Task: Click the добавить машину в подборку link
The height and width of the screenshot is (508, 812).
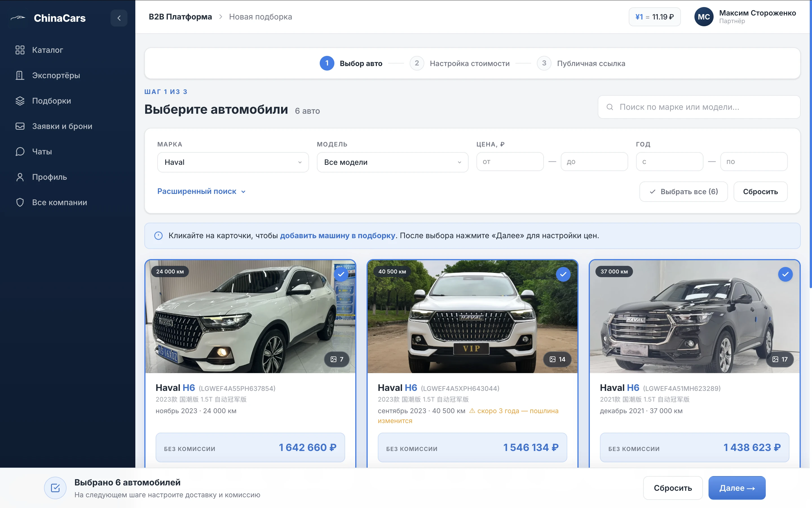Action: pos(337,236)
